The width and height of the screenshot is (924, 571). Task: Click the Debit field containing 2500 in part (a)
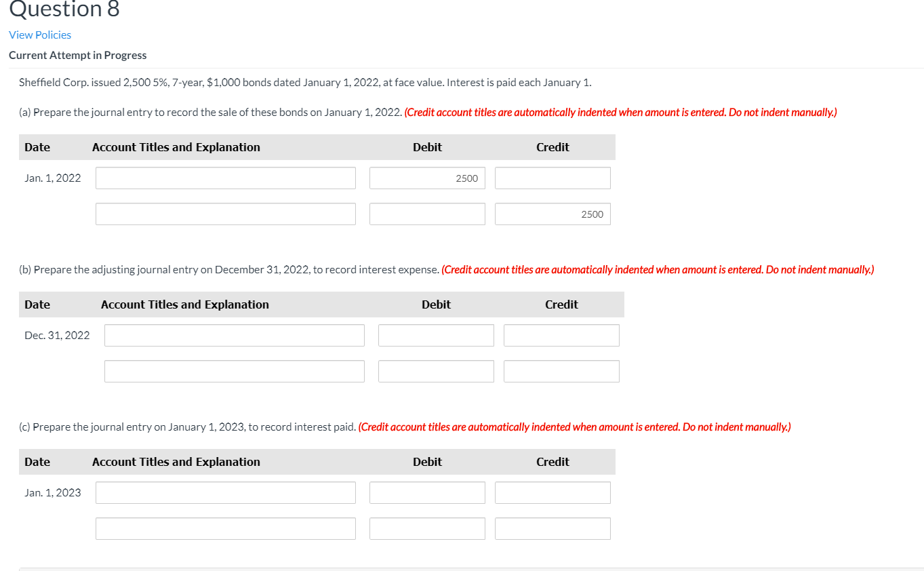(x=427, y=178)
